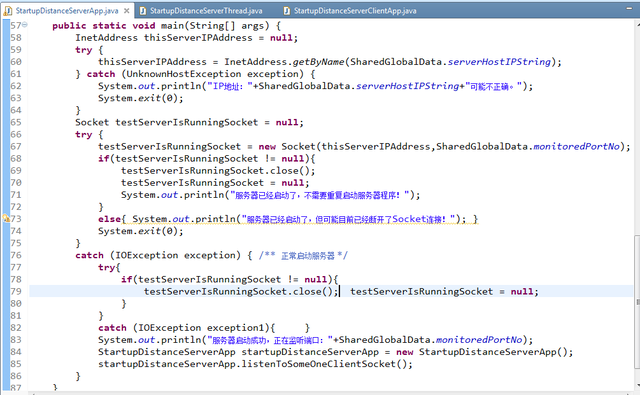Image resolution: width=640 pixels, height=395 pixels.
Task: Click 'public static void main' on line 57
Action: pos(118,26)
